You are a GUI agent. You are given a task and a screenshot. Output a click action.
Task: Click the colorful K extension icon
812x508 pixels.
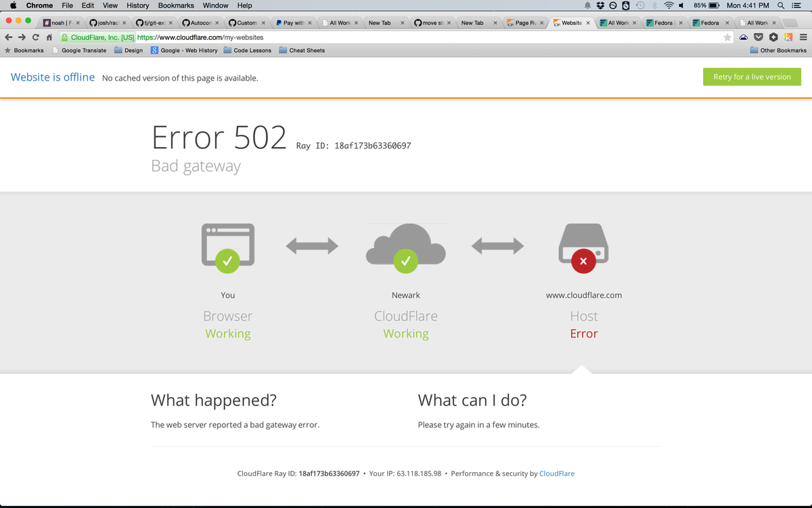tap(788, 37)
